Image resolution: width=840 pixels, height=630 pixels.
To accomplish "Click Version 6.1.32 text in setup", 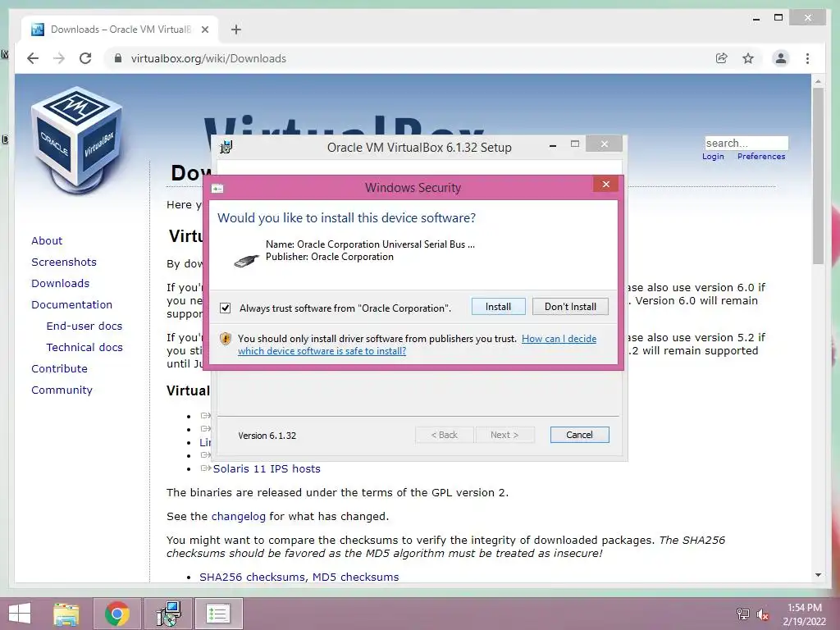I will (267, 436).
